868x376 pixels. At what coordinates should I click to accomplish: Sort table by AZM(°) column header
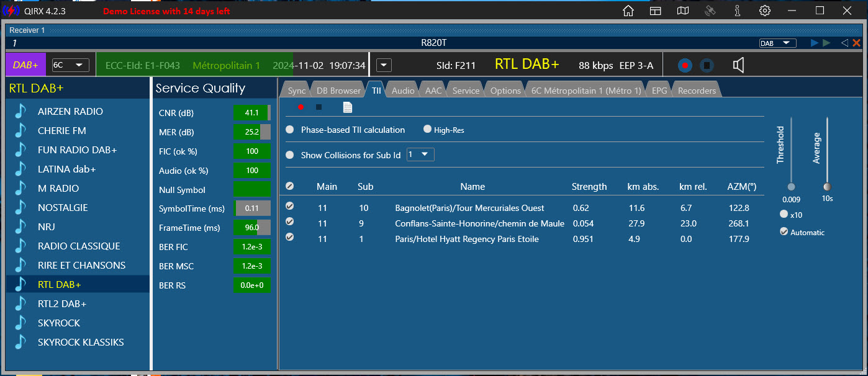741,187
